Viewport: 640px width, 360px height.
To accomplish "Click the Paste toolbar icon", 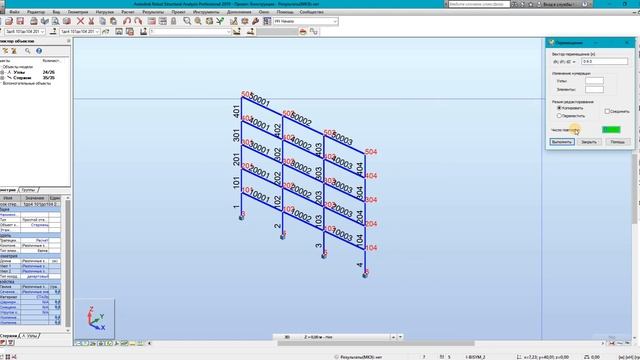I will coord(113,21).
